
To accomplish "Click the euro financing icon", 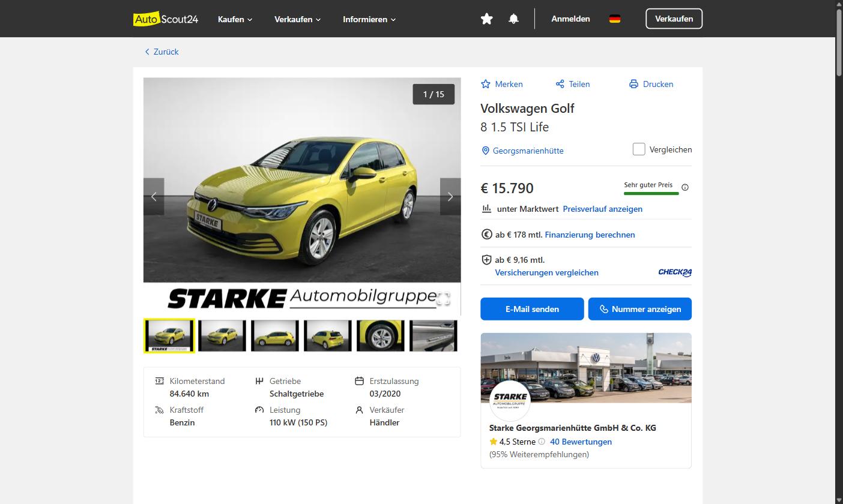I will point(487,235).
